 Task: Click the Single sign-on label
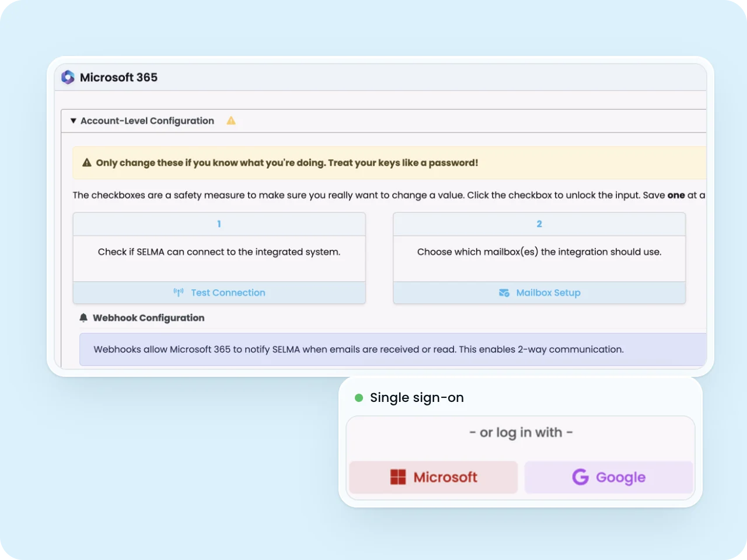(417, 398)
